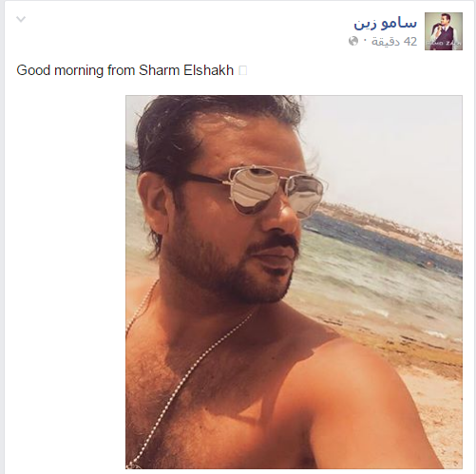Click the globe public privacy icon
The width and height of the screenshot is (476, 474).
[x=353, y=41]
